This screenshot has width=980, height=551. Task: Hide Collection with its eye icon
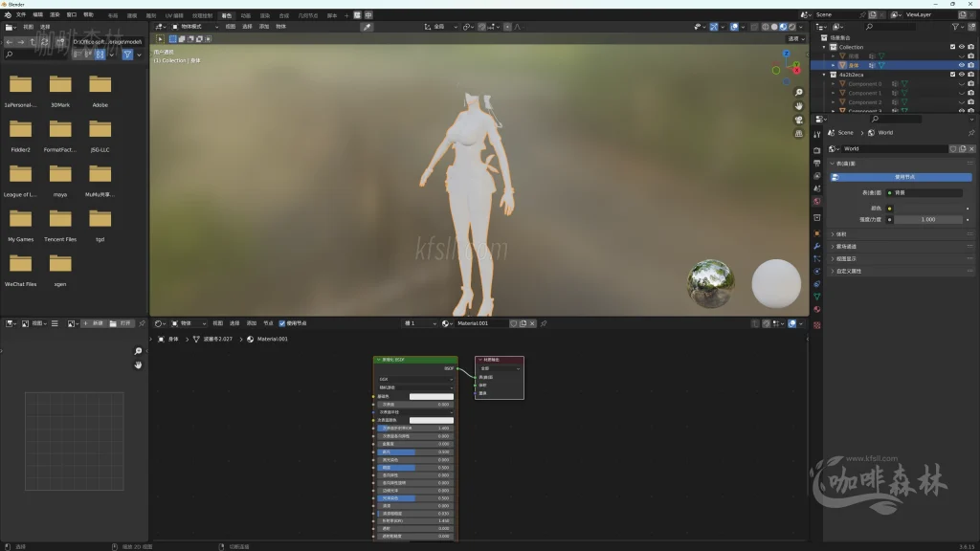[x=962, y=47]
